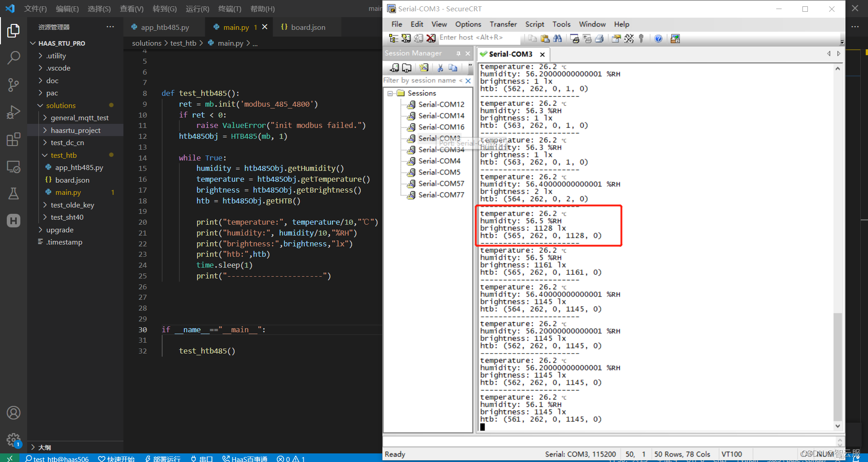Screen dimensions: 868x462
Task: Pin the Session Manager panel
Action: click(x=458, y=53)
